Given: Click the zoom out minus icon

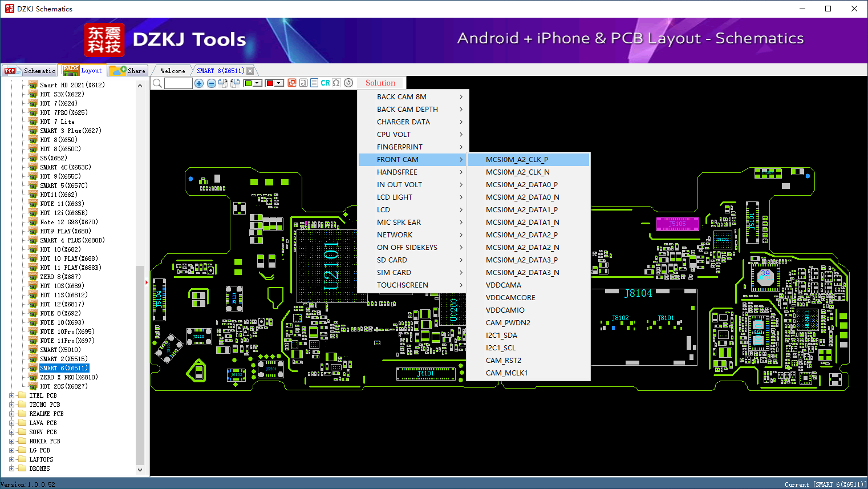Looking at the screenshot, I should click(212, 83).
